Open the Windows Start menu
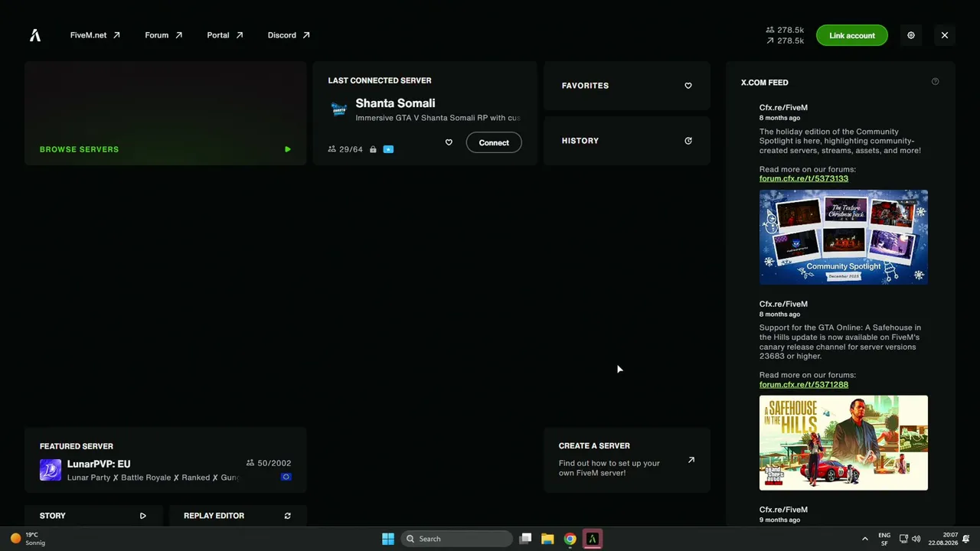This screenshot has height=551, width=980. (388, 539)
